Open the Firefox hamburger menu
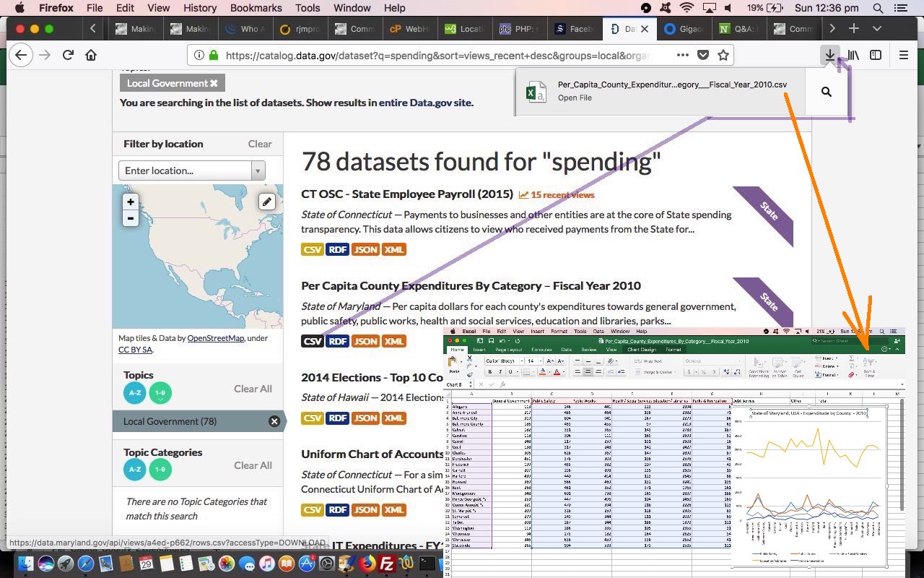 (903, 55)
